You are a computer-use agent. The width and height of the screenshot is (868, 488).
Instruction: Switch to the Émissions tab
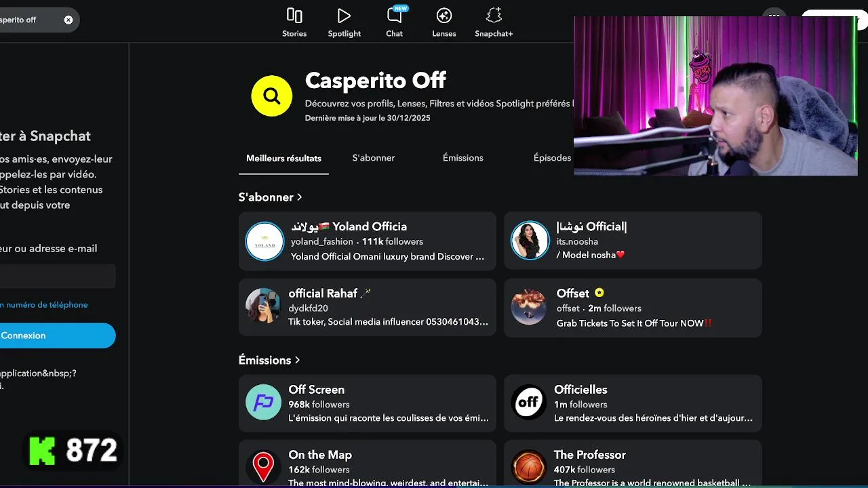463,158
